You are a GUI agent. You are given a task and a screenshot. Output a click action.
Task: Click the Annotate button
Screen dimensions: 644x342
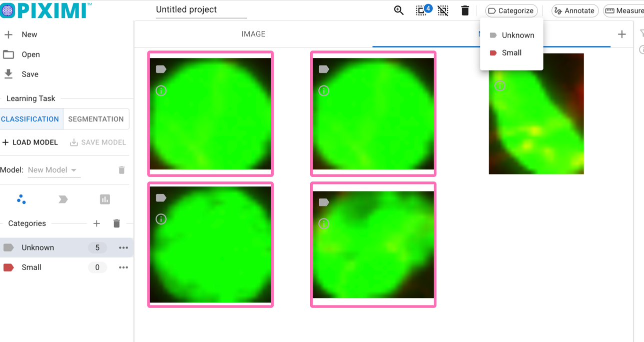coord(575,10)
